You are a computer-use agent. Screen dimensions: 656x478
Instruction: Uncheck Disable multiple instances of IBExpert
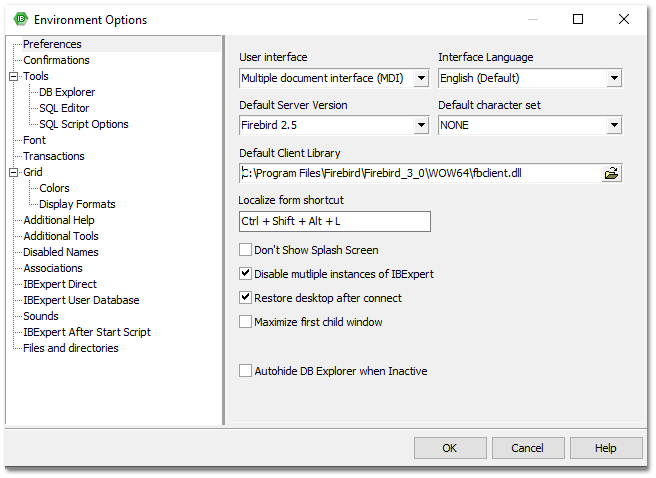pyautogui.click(x=245, y=274)
